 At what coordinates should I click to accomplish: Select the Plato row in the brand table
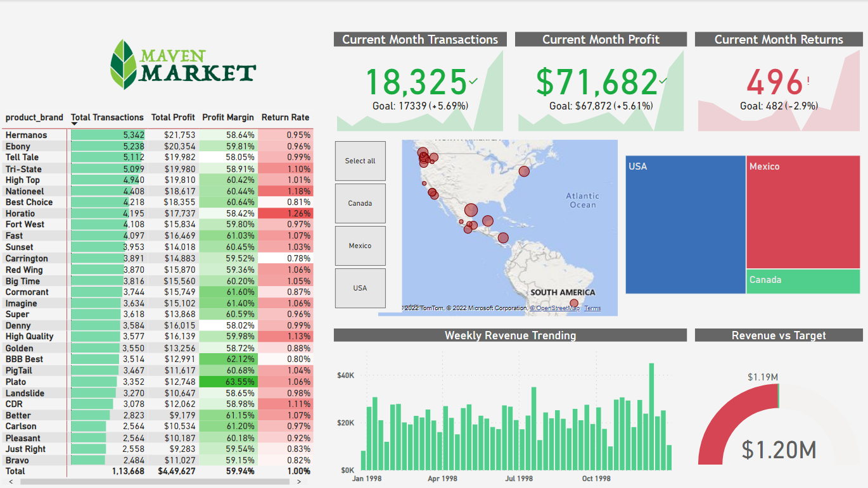click(x=16, y=382)
